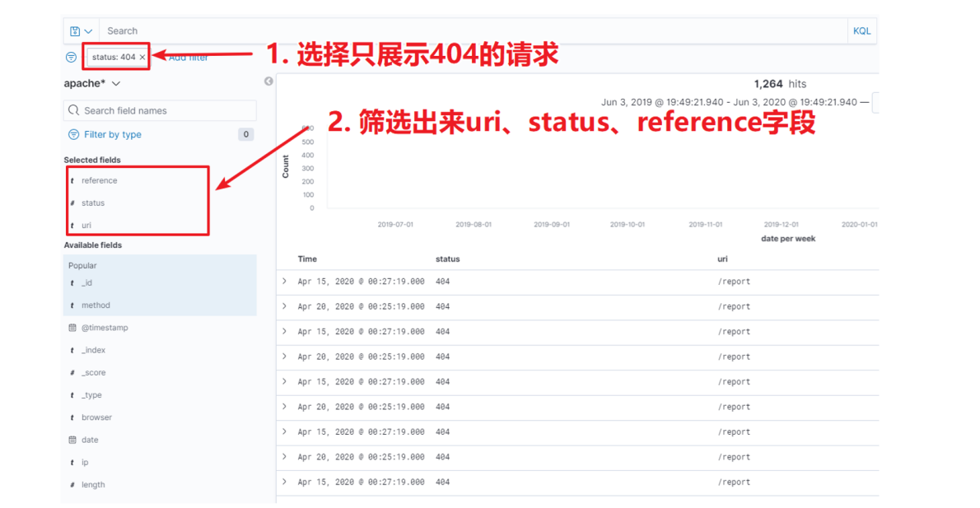Click the string-type icon beside method
Screen dimensions: 980x508
(72, 305)
